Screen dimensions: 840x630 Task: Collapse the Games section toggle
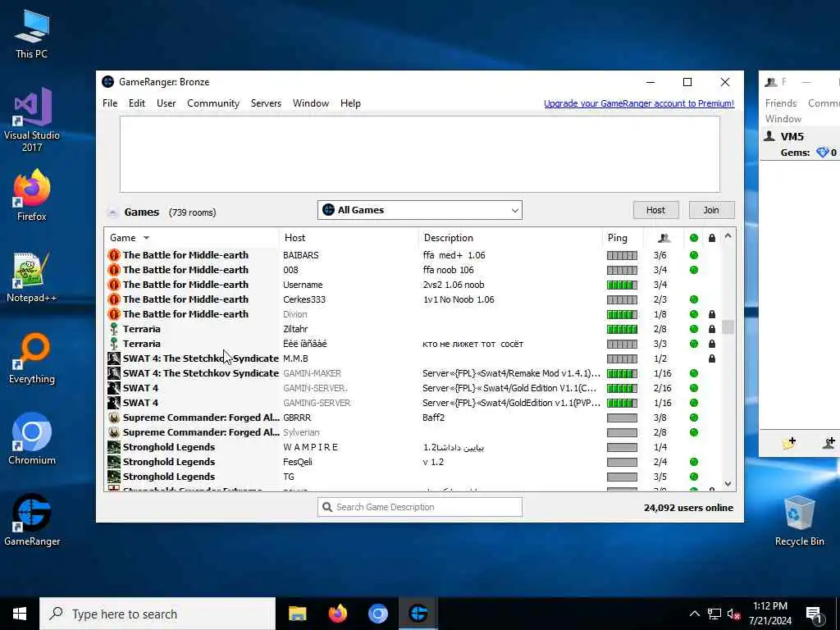pos(112,212)
